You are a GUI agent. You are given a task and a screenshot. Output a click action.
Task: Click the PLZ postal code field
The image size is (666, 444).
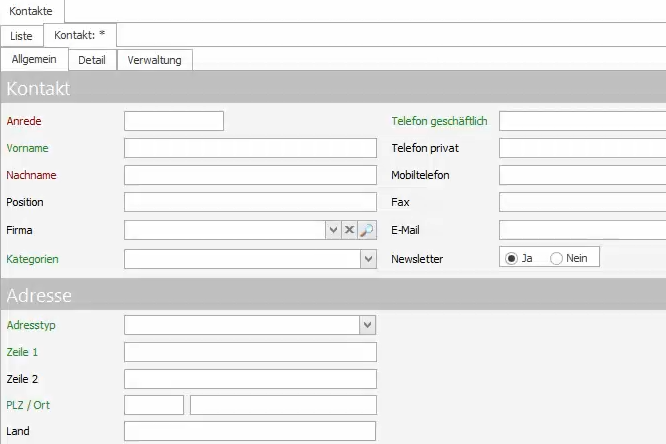(x=154, y=405)
